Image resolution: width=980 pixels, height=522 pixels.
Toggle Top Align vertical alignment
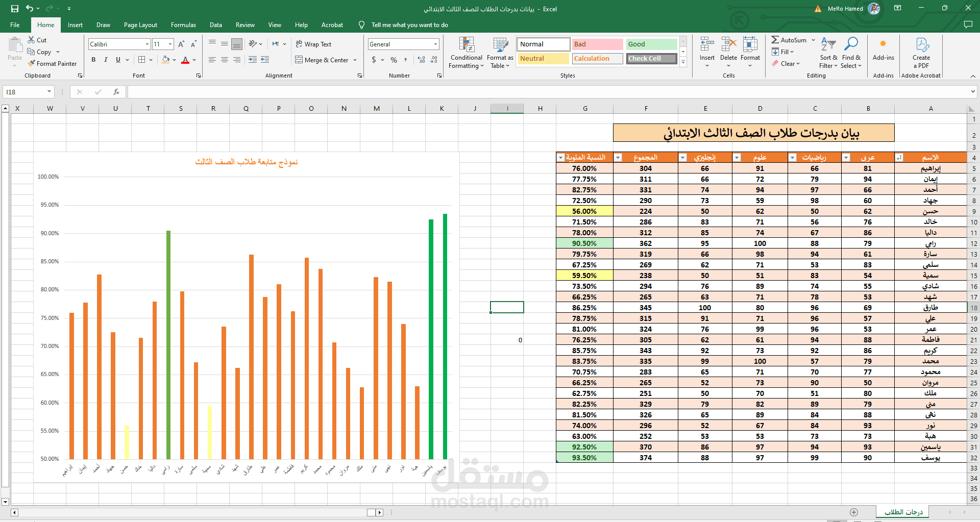[x=212, y=44]
